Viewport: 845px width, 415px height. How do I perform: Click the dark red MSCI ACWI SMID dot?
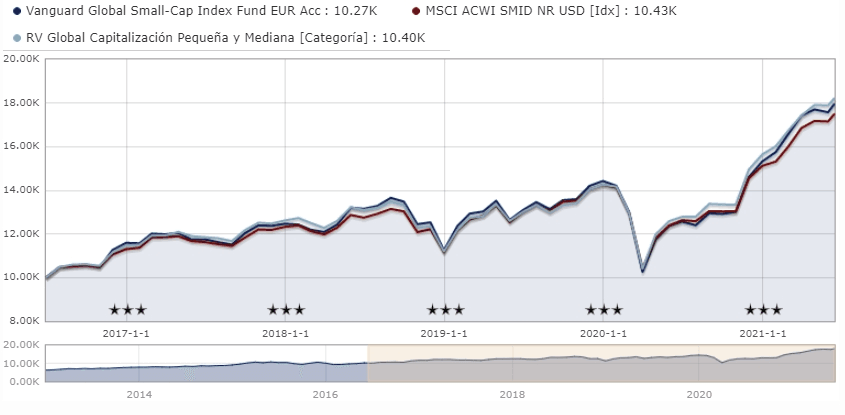[x=415, y=10]
